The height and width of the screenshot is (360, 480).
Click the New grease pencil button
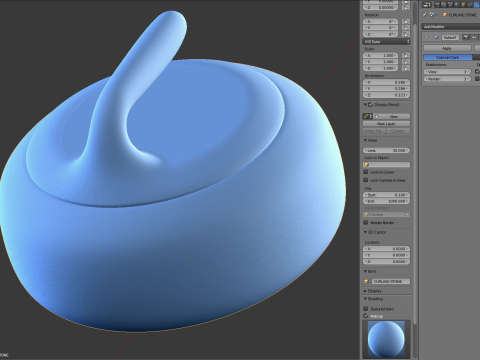point(392,116)
